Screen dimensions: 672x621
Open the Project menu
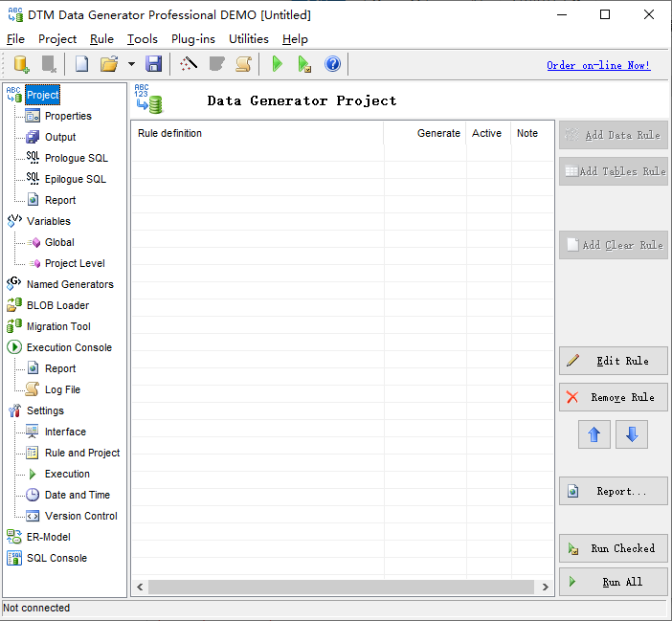tap(57, 39)
